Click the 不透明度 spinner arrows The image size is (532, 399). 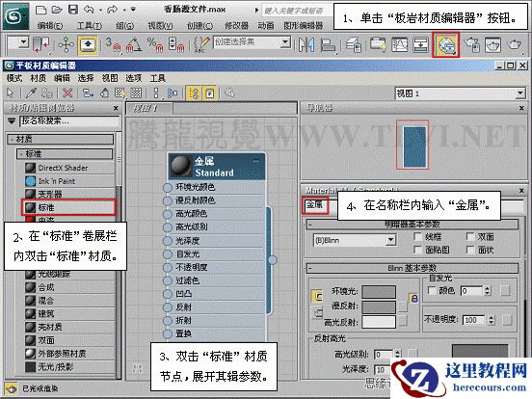[492, 320]
